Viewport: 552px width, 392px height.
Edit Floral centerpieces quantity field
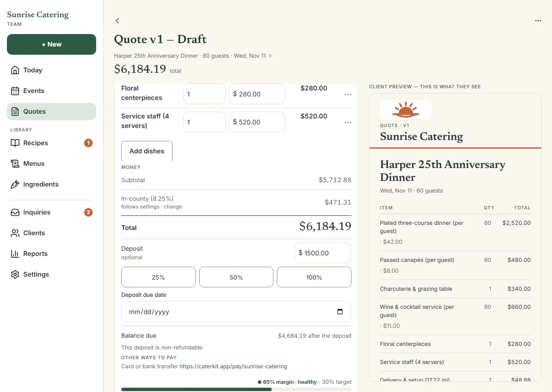[x=204, y=94]
